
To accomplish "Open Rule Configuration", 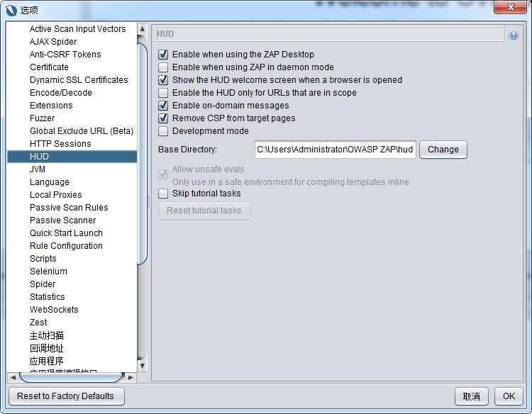I will pos(66,246).
